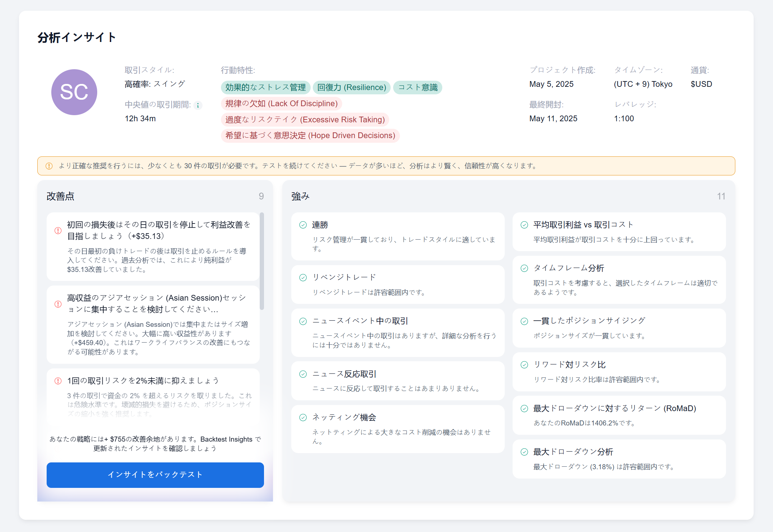Click the warning icon on the Asian Session improvement card

click(58, 304)
